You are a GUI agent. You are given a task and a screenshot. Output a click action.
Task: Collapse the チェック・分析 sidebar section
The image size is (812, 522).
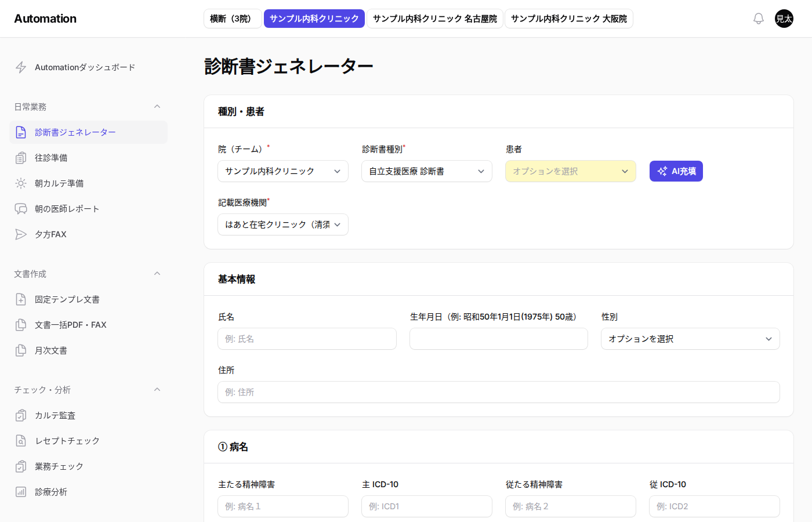(157, 390)
